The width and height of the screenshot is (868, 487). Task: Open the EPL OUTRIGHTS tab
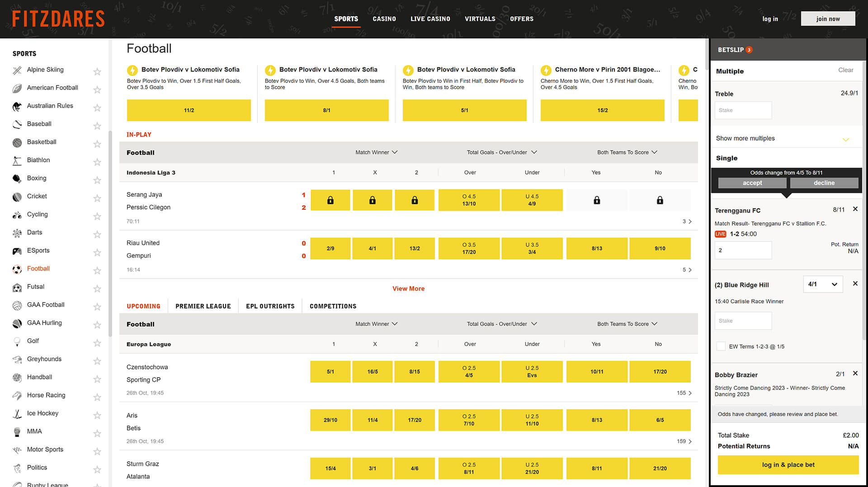point(270,306)
